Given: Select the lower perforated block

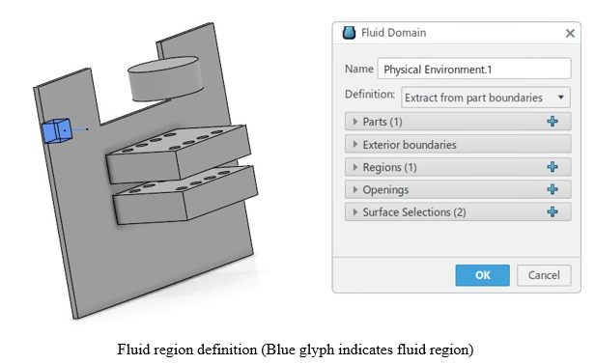Looking at the screenshot, I should pyautogui.click(x=185, y=195).
